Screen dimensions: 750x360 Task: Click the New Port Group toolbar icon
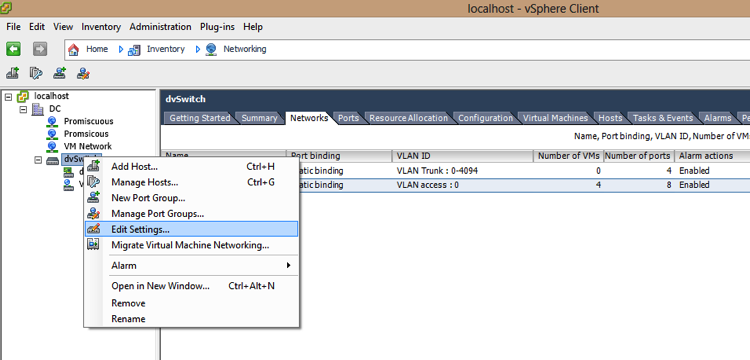point(60,73)
